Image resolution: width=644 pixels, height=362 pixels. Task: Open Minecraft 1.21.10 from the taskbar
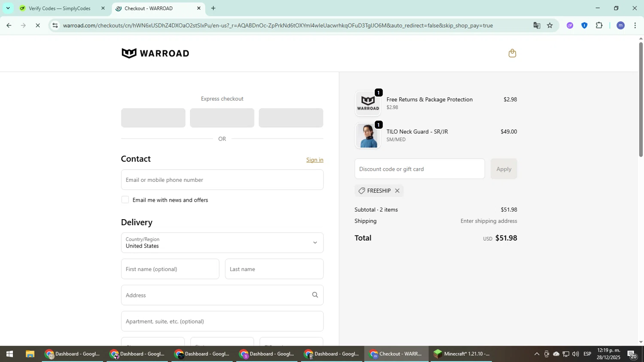[462, 354]
